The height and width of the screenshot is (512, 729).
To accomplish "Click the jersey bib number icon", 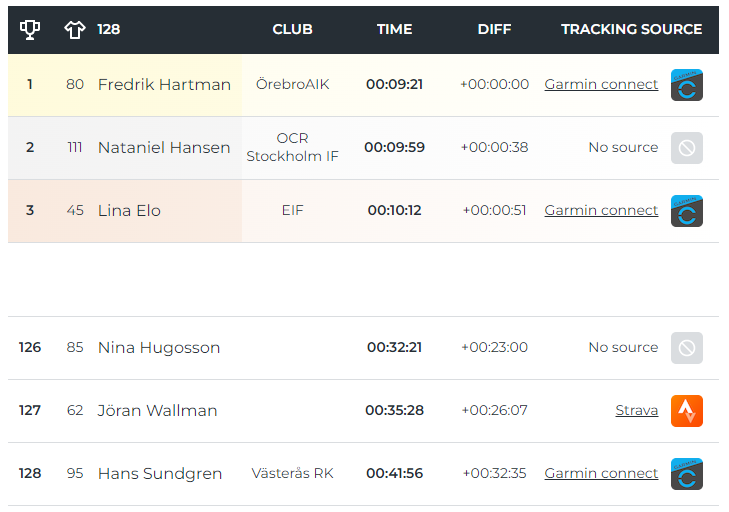I will (75, 30).
